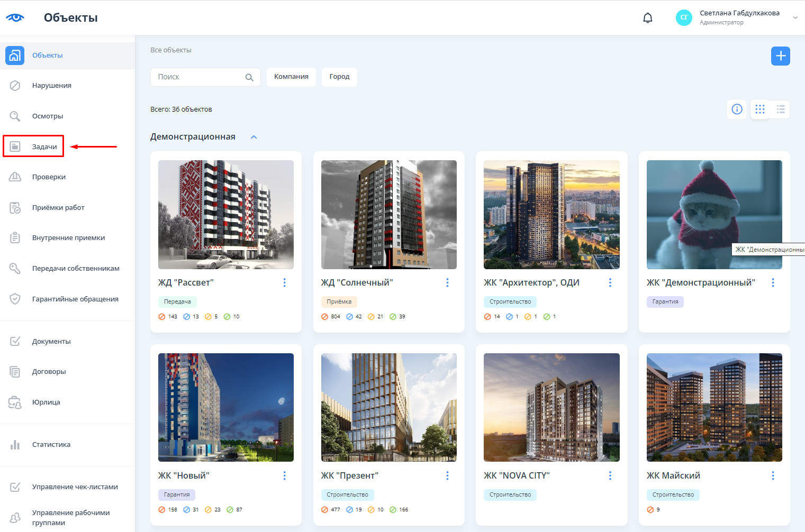Click the Статистика bar chart icon
The height and width of the screenshot is (532, 805).
click(x=15, y=445)
